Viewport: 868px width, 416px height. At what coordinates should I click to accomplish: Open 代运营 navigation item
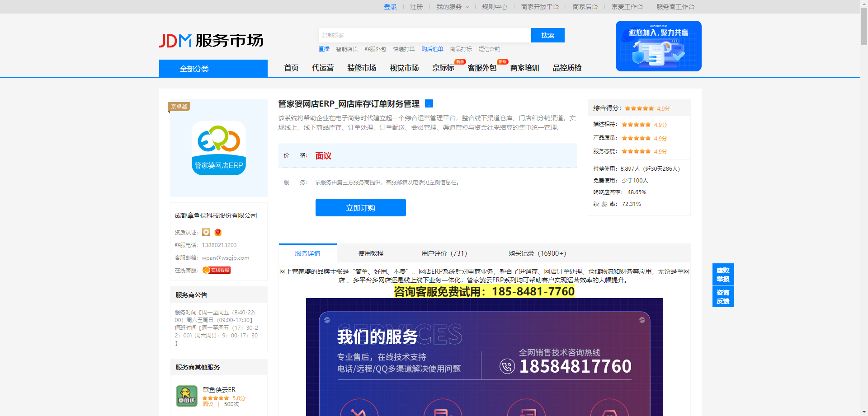click(x=323, y=68)
